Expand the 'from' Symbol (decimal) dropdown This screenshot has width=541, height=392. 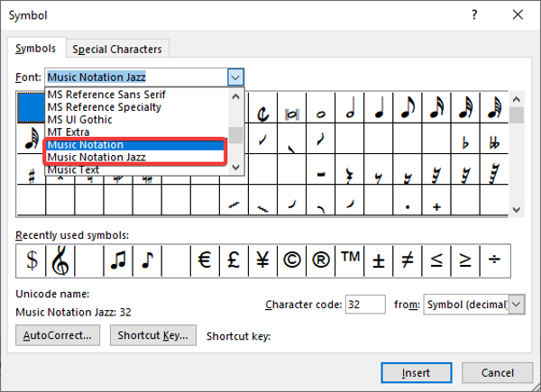[517, 305]
